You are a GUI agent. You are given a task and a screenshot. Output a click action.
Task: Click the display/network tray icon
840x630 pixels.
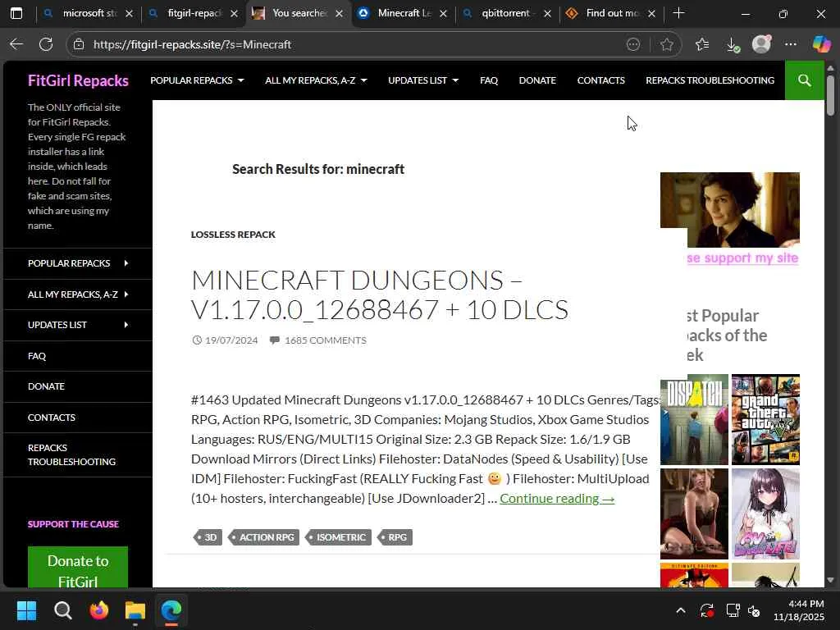(733, 610)
